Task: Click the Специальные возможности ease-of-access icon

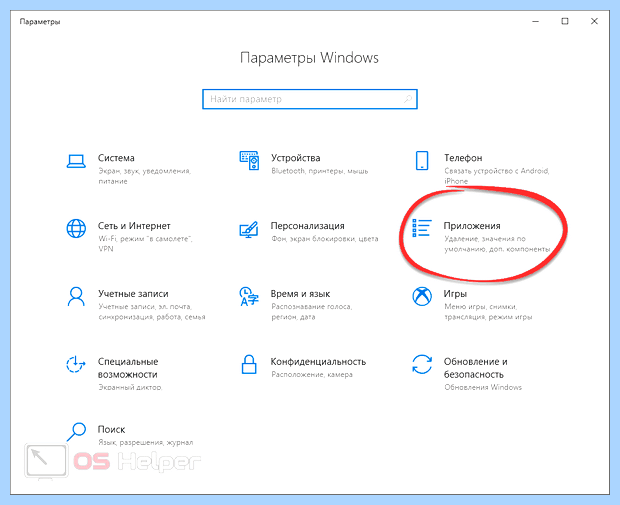Action: tap(76, 364)
